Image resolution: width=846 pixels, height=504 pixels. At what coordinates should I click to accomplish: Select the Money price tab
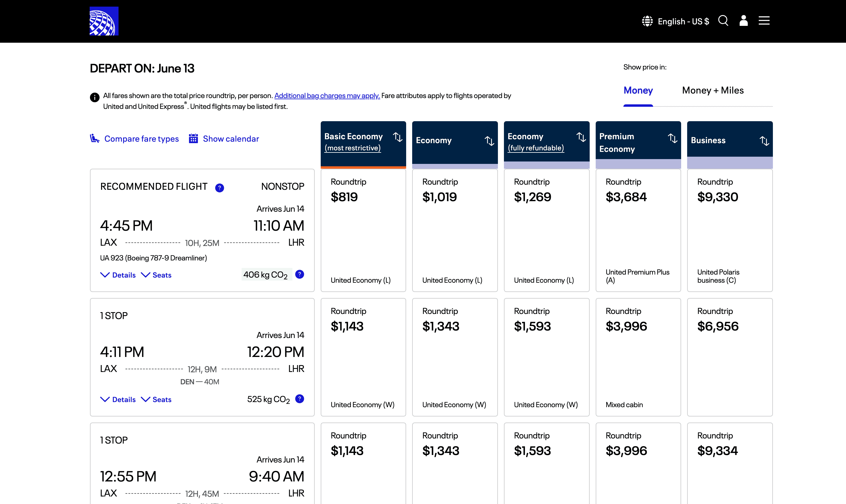tap(638, 90)
